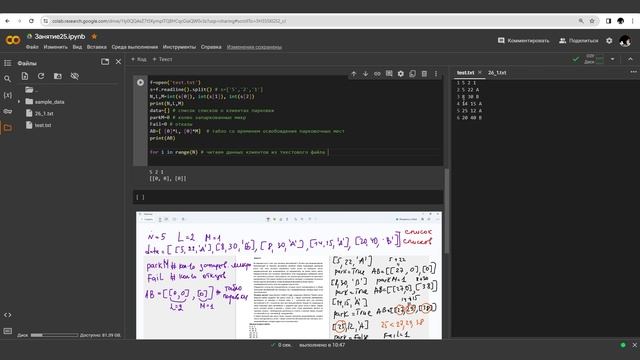Open the code snippets sidebar icon
The width and height of the screenshot is (640, 360).
(7, 315)
